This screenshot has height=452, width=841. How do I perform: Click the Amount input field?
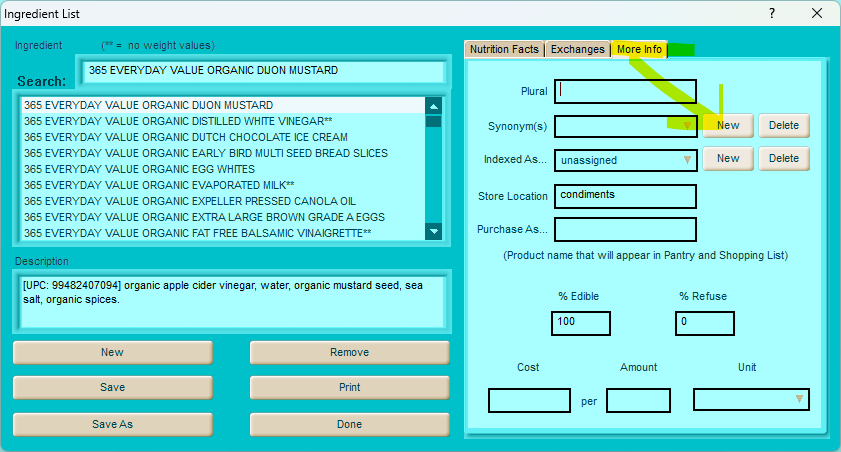point(638,401)
